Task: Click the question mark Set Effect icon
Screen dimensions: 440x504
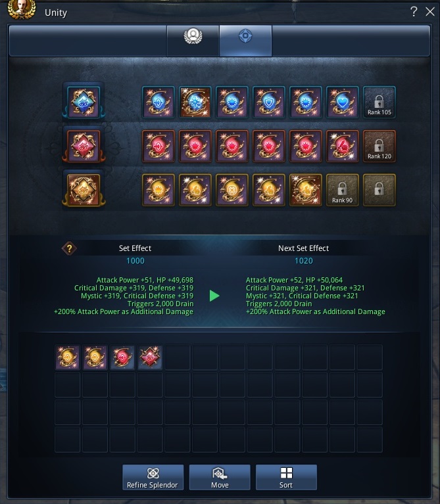Action: pyautogui.click(x=69, y=248)
